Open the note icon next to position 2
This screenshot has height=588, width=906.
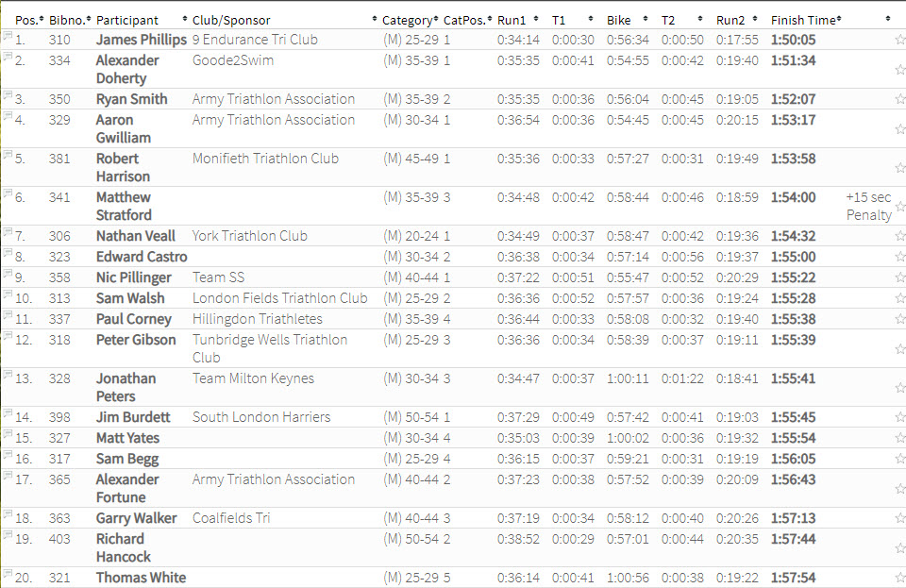click(x=8, y=56)
